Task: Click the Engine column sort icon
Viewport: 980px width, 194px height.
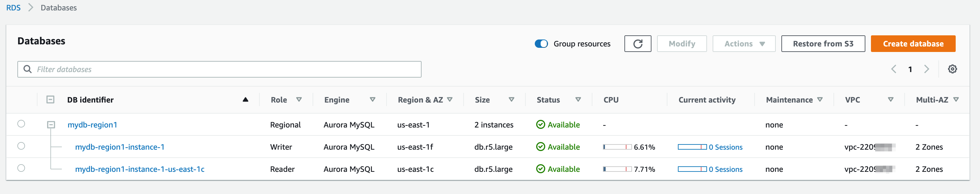Action: [x=372, y=100]
